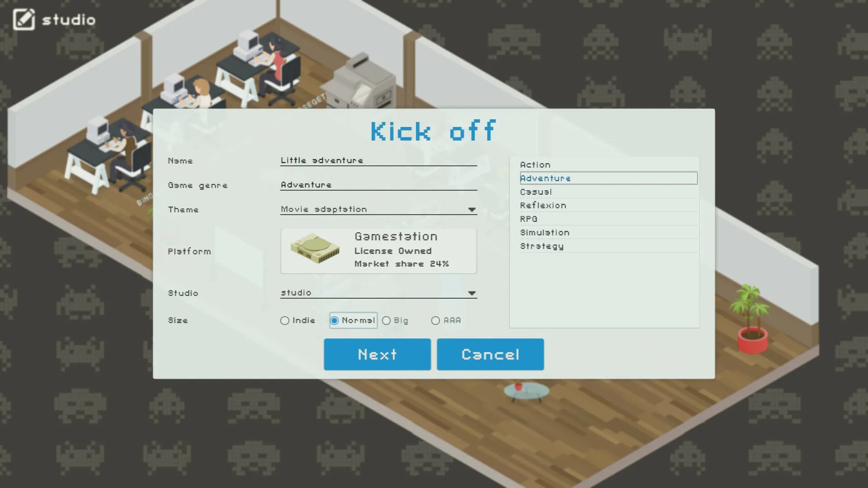Click the Adventure genre list item
The width and height of the screenshot is (868, 488).
608,178
